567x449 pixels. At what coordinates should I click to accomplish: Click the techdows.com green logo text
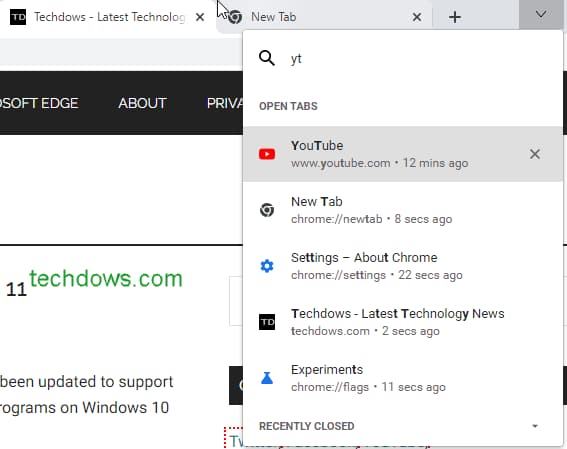pyautogui.click(x=106, y=279)
